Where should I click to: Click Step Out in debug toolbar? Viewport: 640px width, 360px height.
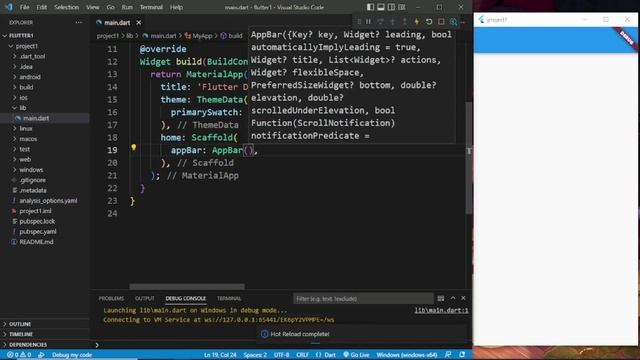tap(404, 22)
